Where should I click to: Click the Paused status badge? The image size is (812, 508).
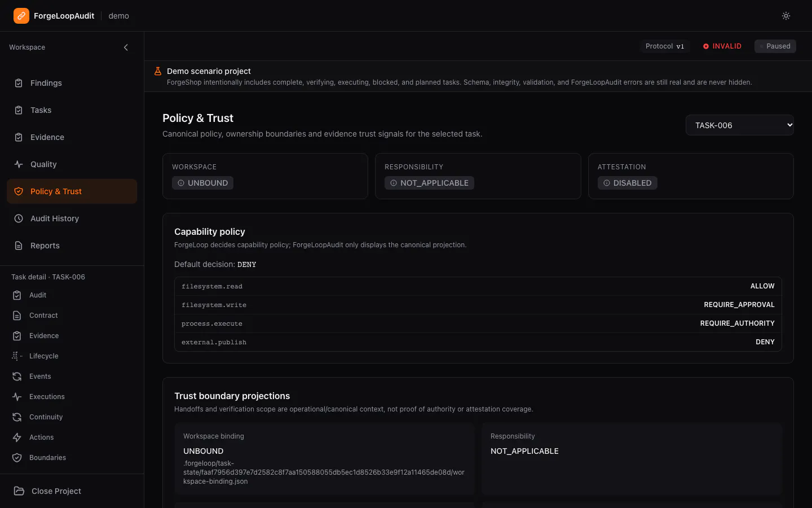coord(775,46)
